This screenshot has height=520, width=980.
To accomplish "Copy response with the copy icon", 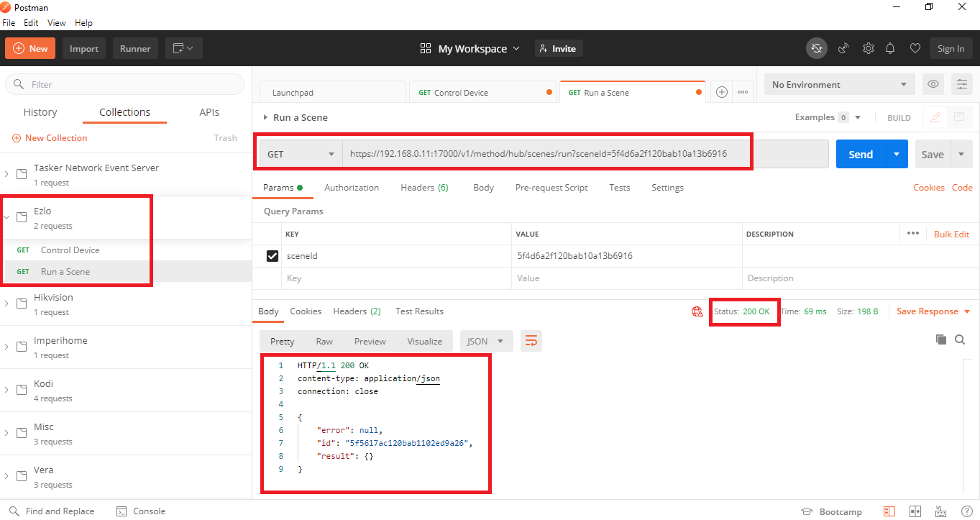I will [940, 339].
